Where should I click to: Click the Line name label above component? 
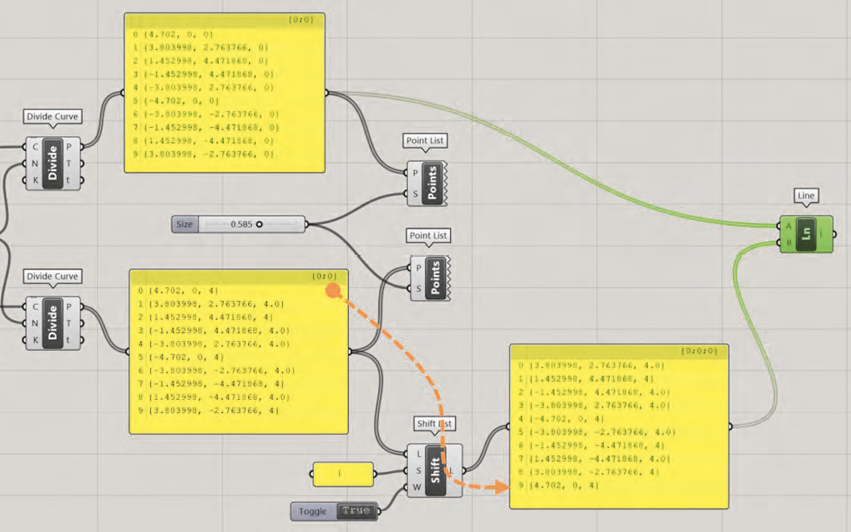(x=805, y=195)
